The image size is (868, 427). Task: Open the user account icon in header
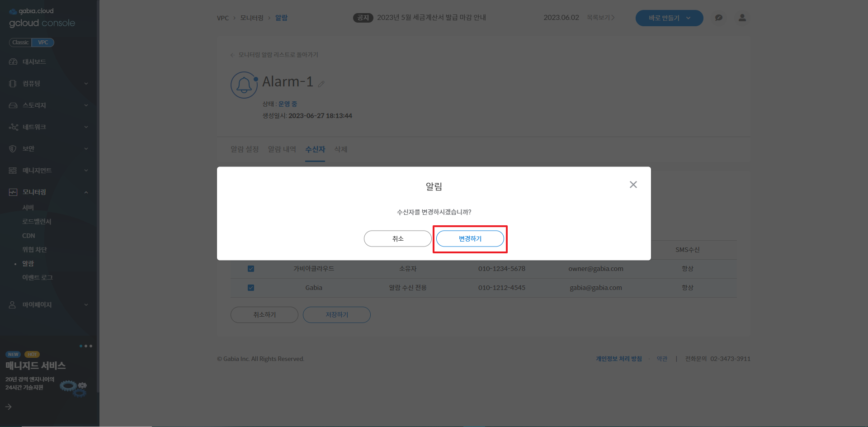pyautogui.click(x=742, y=18)
